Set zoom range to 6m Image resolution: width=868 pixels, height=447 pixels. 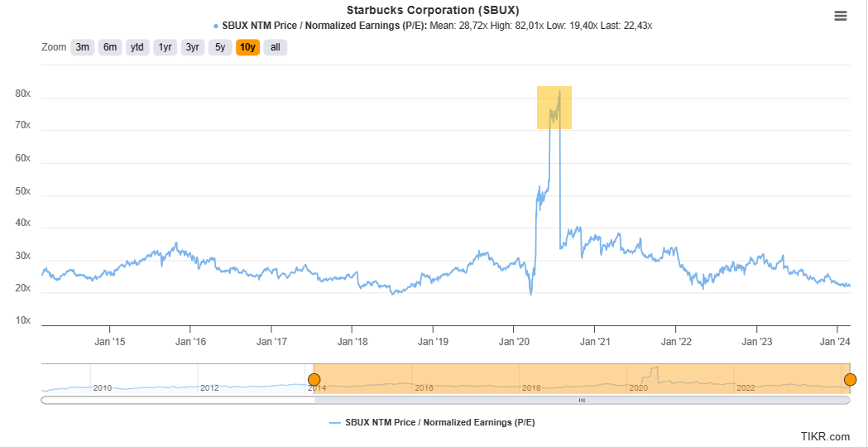pos(109,47)
